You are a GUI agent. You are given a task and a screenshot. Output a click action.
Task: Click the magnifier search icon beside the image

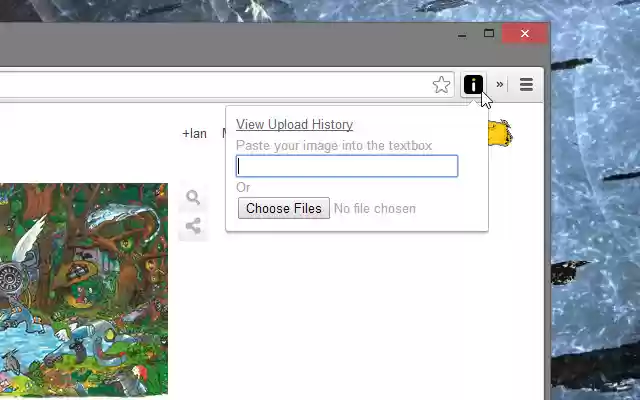pyautogui.click(x=193, y=197)
